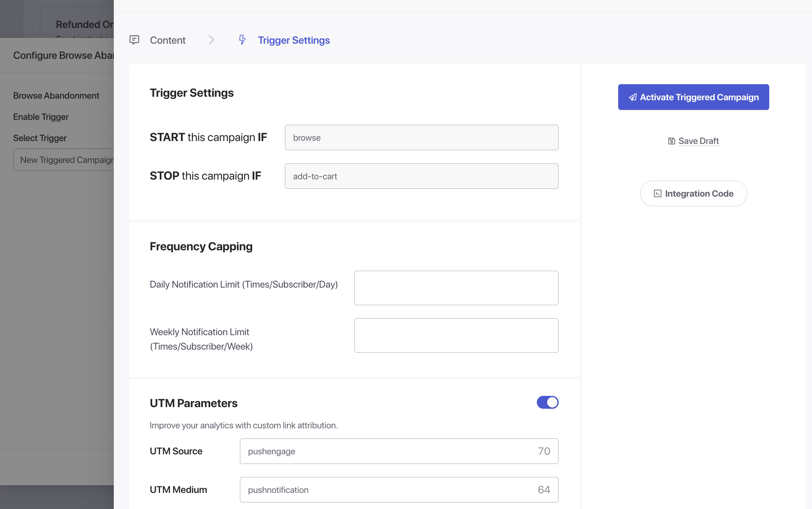Click the Save Draft link
Screen dimensions: 812x509
click(698, 141)
